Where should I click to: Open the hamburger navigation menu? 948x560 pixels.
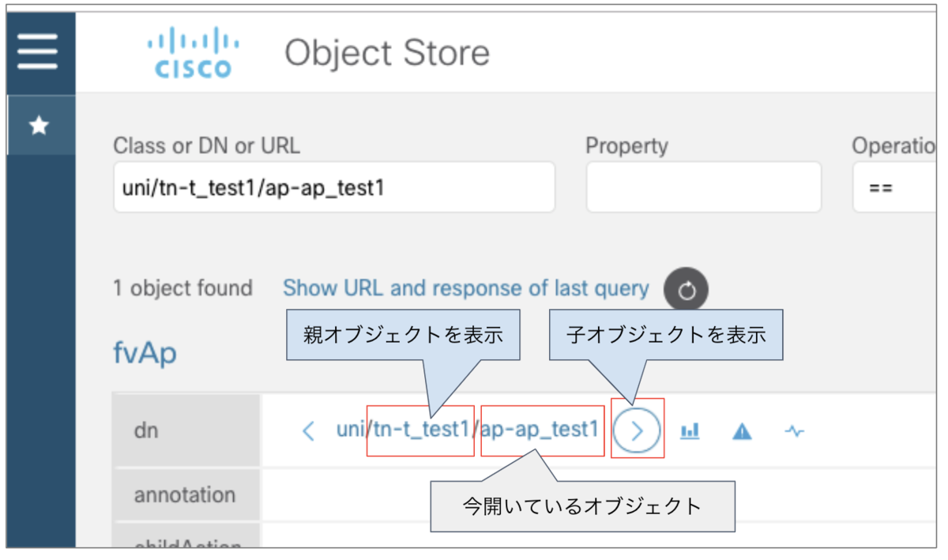(38, 52)
